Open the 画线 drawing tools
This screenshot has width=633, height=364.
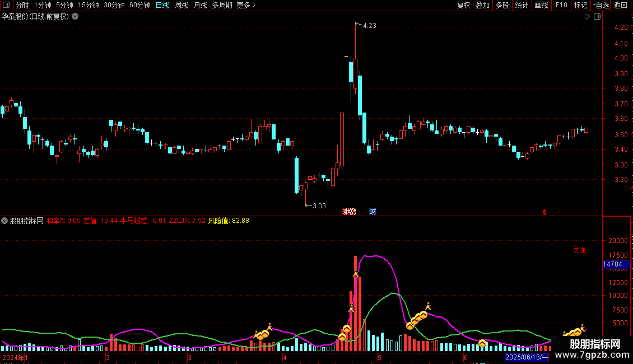tap(541, 5)
